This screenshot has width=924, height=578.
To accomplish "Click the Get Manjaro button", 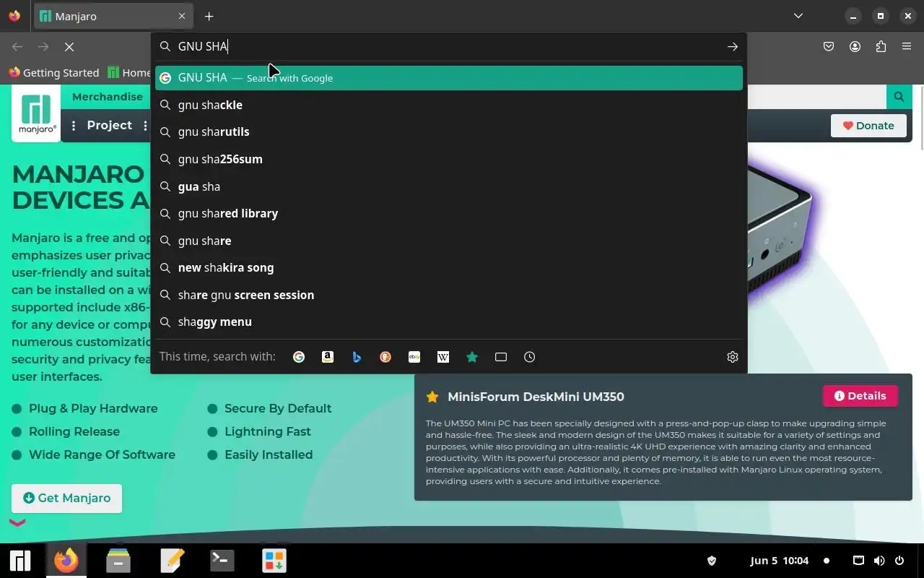I will pos(66,498).
